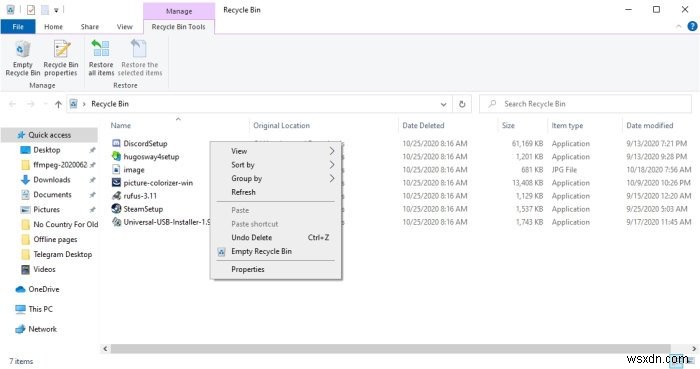Click the Refresh button beside the address bar

click(x=462, y=104)
